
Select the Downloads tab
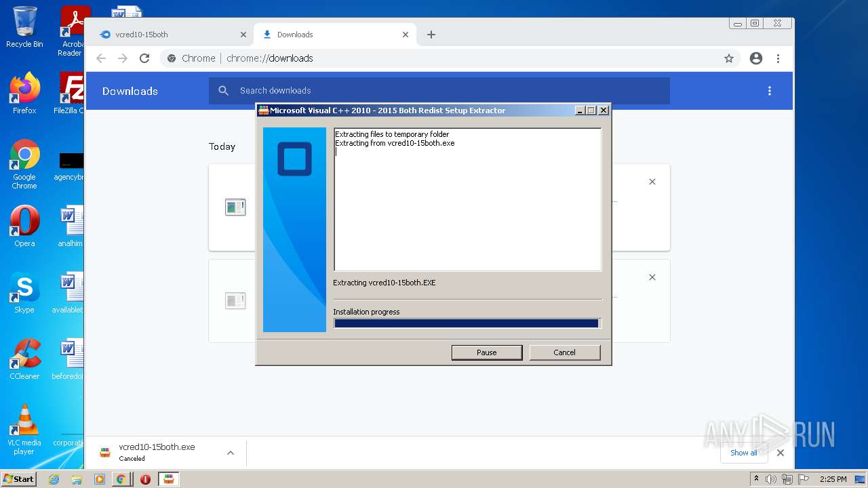point(335,35)
